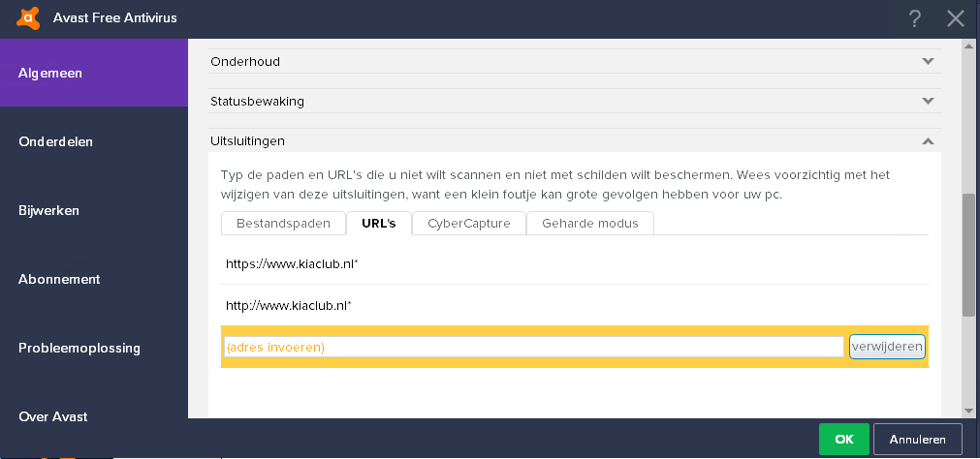Expand the Statusbewaking section chevron
This screenshot has height=459, width=980.
click(928, 101)
